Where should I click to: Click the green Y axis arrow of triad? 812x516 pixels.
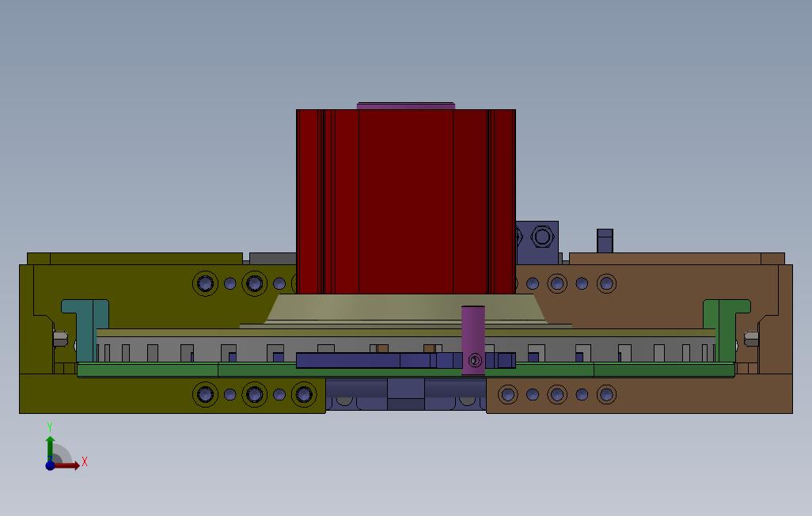pyautogui.click(x=50, y=446)
